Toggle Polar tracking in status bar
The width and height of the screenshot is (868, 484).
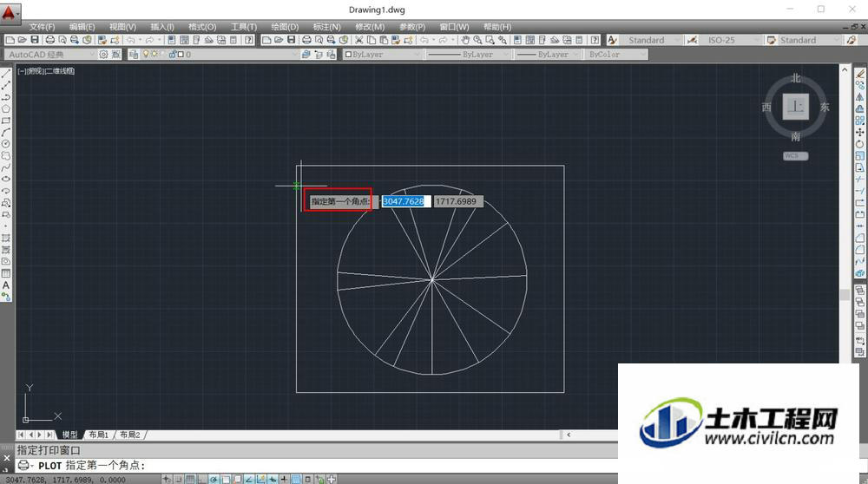[x=214, y=479]
